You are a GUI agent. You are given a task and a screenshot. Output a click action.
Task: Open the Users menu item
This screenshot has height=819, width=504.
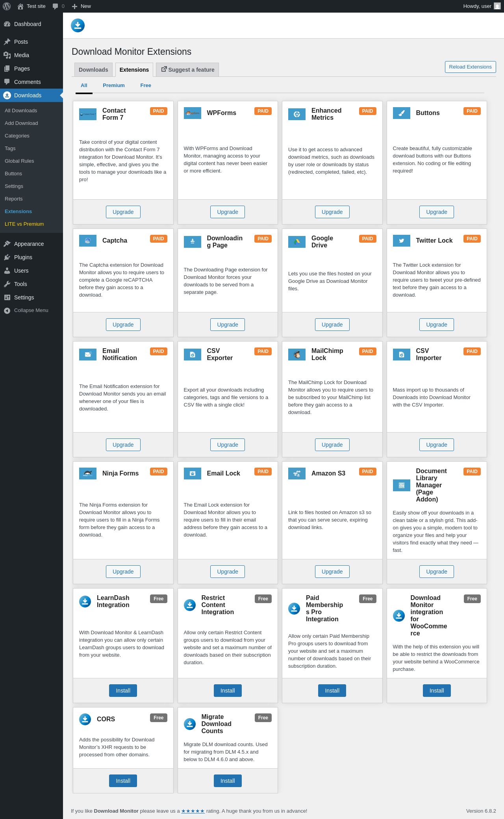(x=31, y=271)
